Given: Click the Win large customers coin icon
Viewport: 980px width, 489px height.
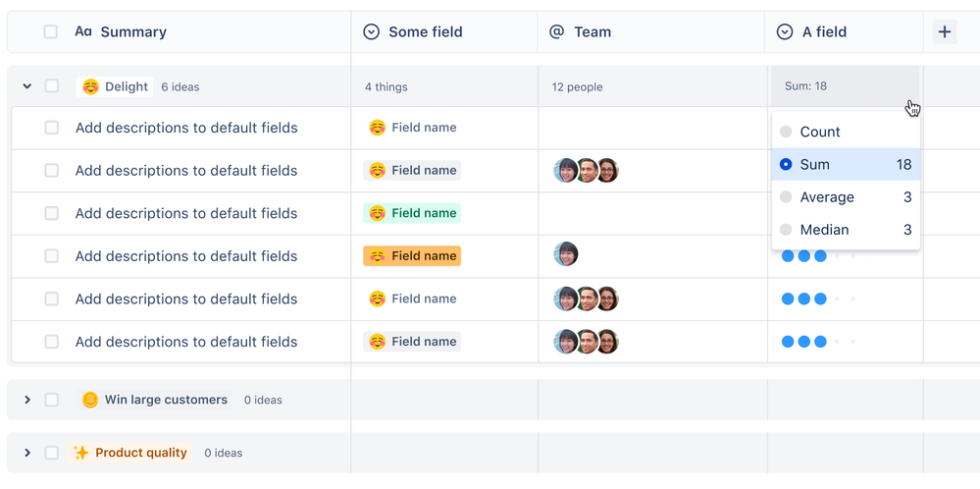Looking at the screenshot, I should point(90,400).
